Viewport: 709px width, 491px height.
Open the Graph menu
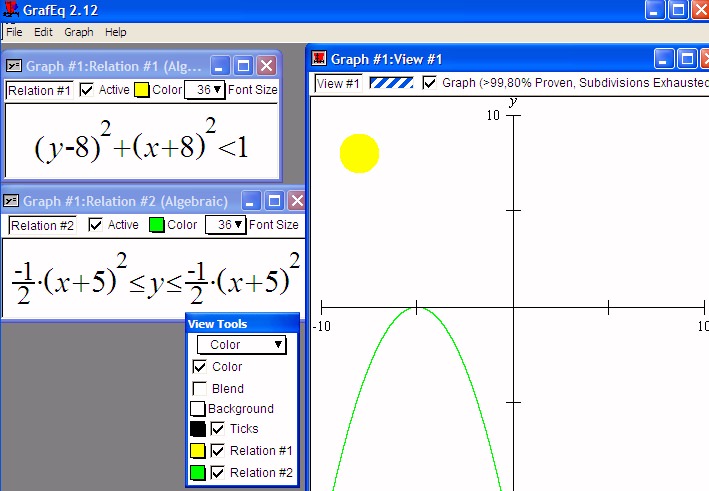tap(79, 32)
